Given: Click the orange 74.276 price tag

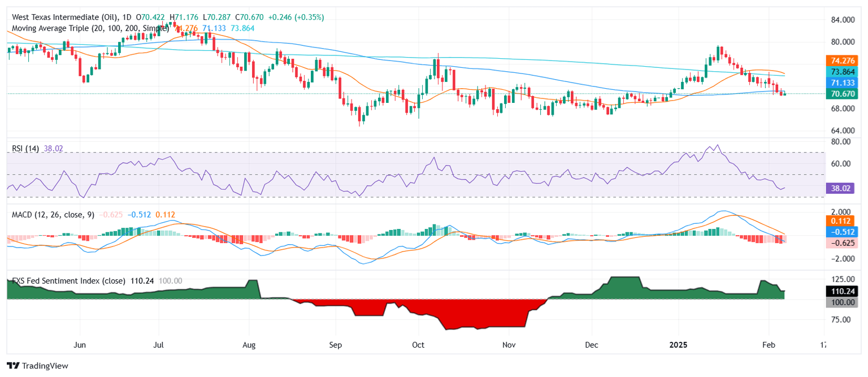Looking at the screenshot, I should point(841,60).
